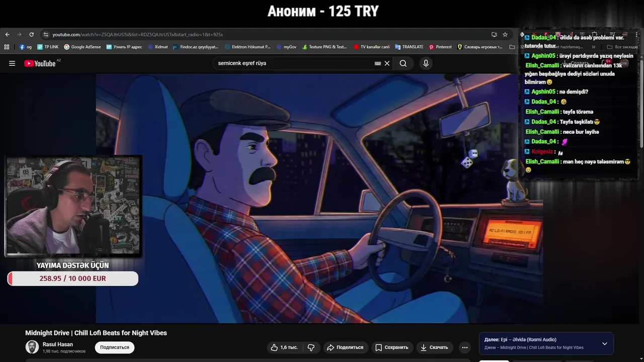Open Findoc.az bookmark

coord(195,47)
